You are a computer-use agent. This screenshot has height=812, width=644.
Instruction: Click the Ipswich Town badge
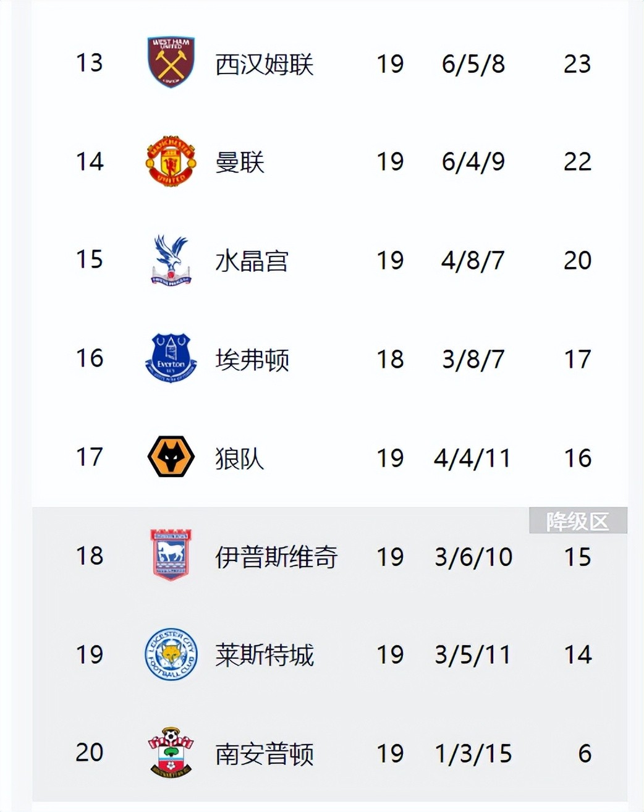[171, 556]
